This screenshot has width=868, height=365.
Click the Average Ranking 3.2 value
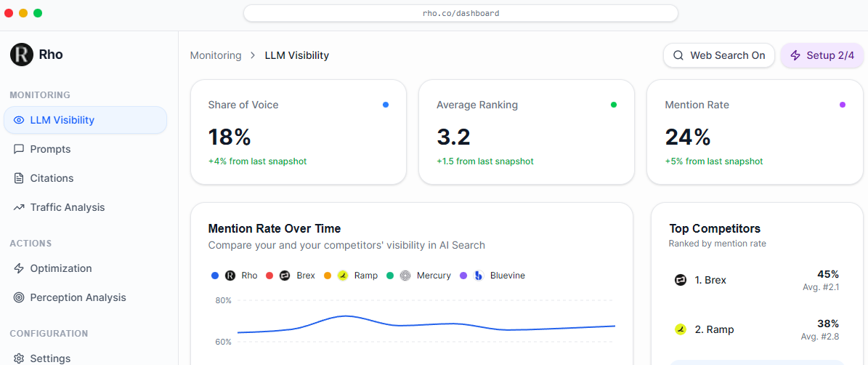coord(453,137)
